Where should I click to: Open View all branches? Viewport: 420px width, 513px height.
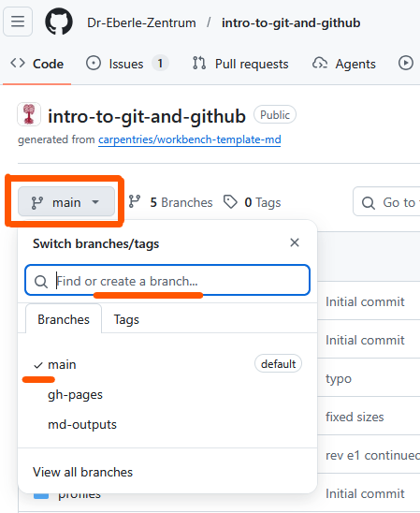click(82, 472)
